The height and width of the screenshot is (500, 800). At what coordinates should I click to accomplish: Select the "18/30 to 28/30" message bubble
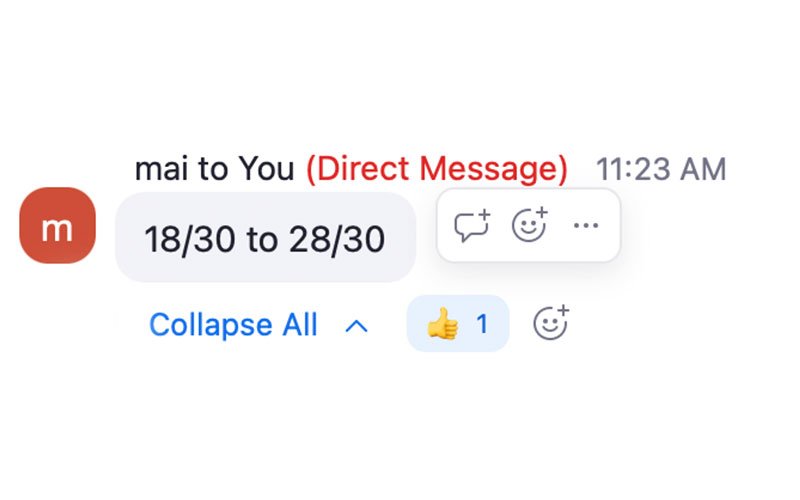coord(265,238)
